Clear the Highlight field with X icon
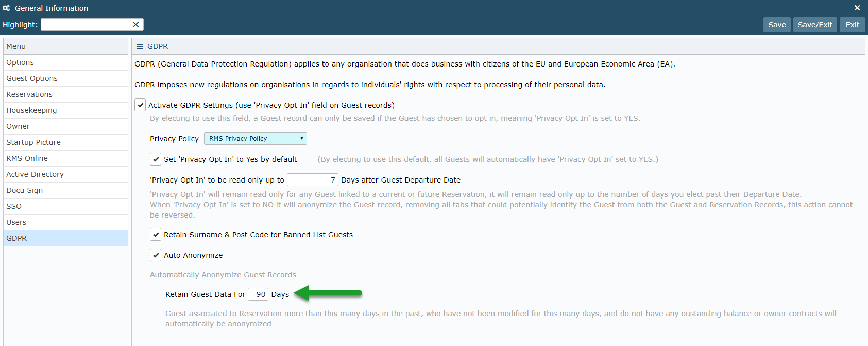 click(135, 24)
